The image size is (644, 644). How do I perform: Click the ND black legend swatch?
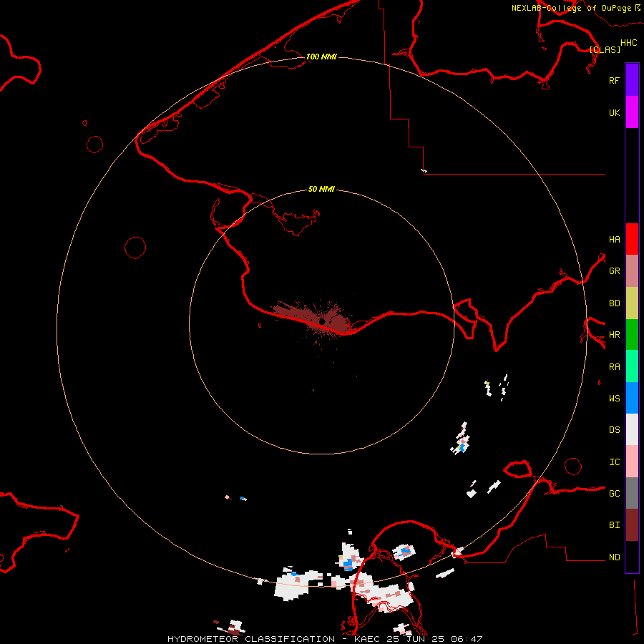(x=632, y=557)
